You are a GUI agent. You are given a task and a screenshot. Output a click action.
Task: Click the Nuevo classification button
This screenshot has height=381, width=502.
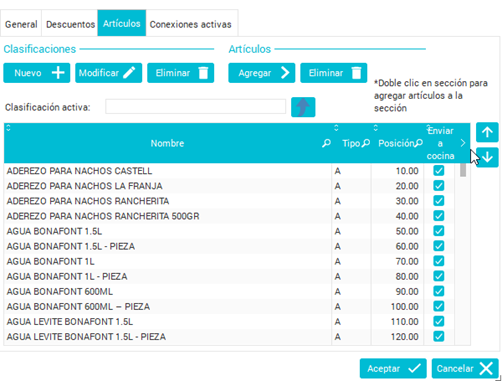coord(37,73)
